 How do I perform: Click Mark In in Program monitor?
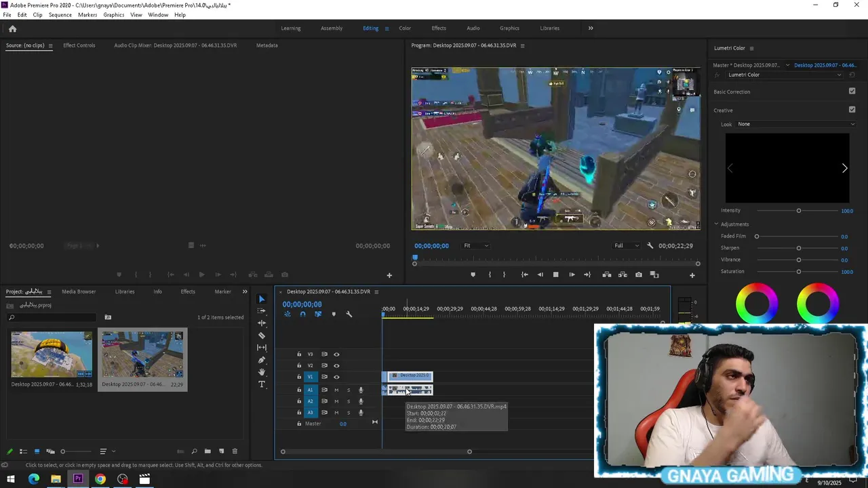(490, 274)
